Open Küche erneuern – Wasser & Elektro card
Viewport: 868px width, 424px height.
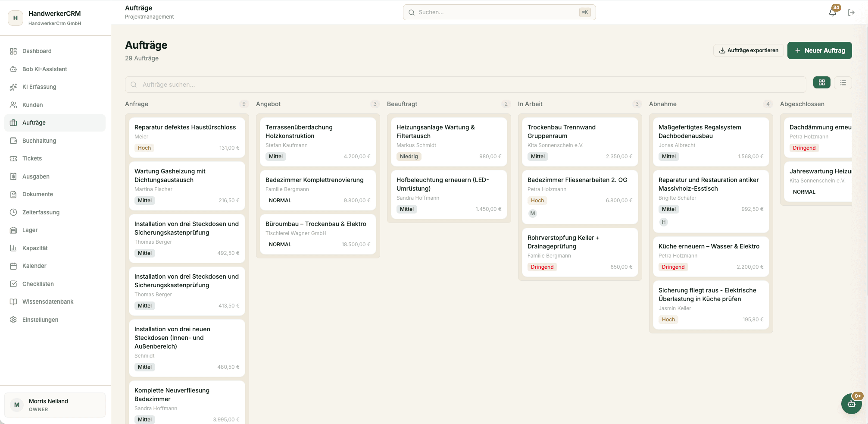[711, 257]
